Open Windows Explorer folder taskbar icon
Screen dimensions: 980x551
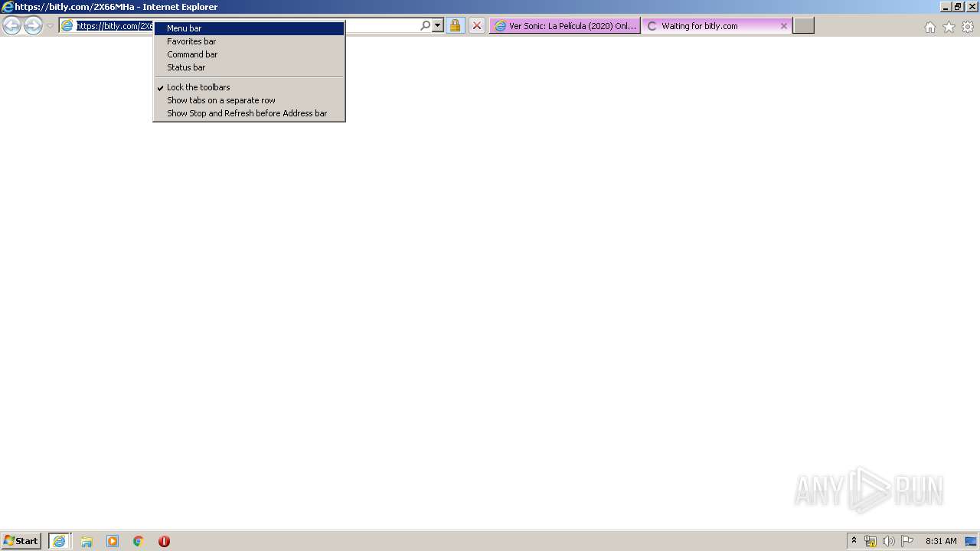[x=87, y=541]
